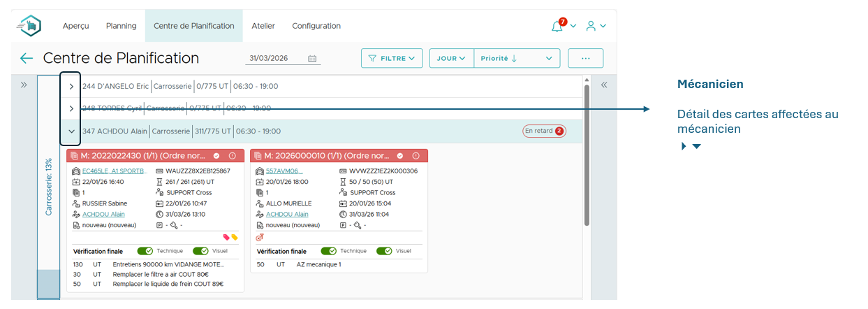Open the JOUR view dropdown
The width and height of the screenshot is (868, 309).
pos(451,59)
